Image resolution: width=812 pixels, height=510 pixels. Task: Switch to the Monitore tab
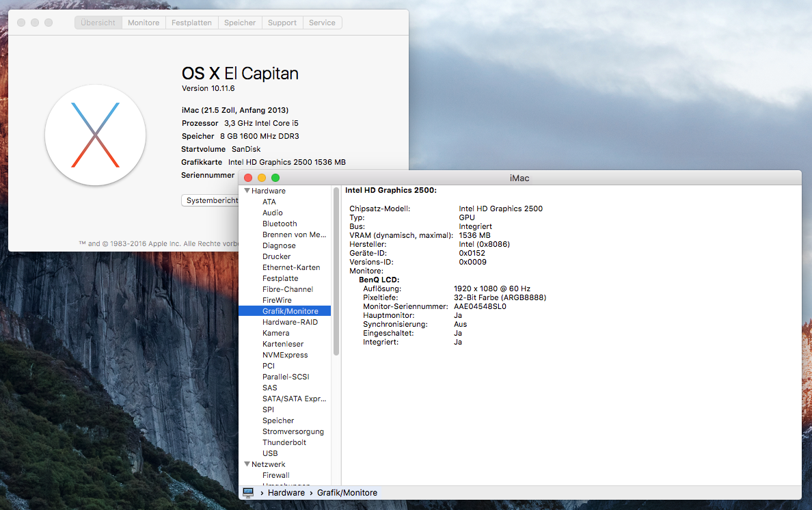pyautogui.click(x=144, y=23)
